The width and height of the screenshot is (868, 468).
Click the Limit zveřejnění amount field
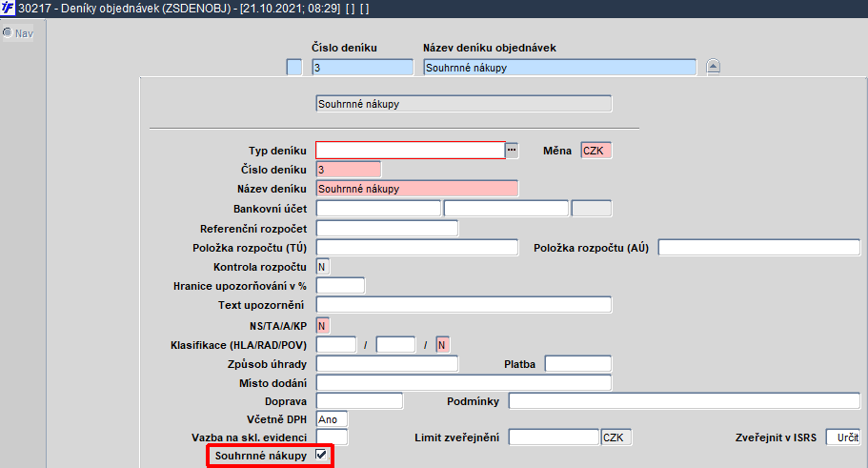pos(554,437)
